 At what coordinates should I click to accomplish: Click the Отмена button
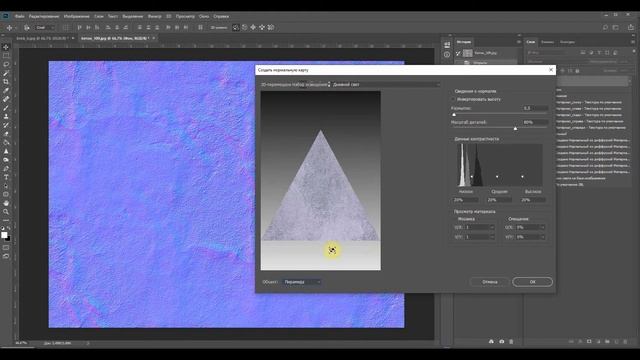489,282
